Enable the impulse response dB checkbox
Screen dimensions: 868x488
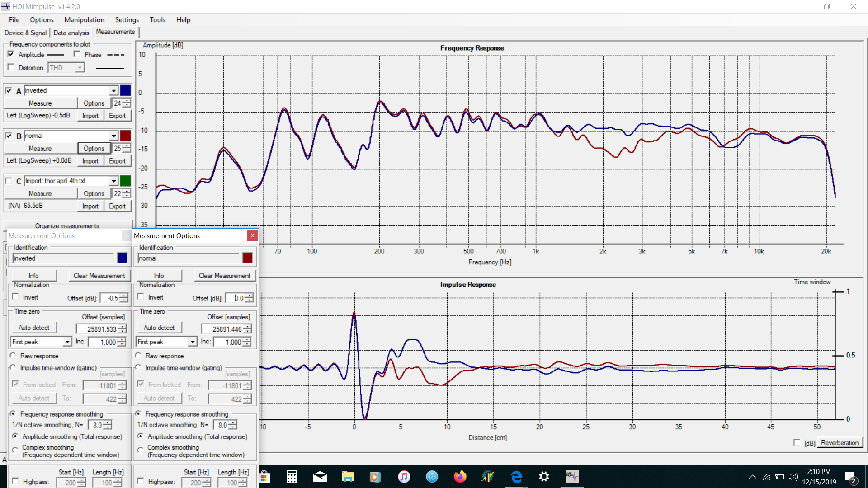(797, 442)
